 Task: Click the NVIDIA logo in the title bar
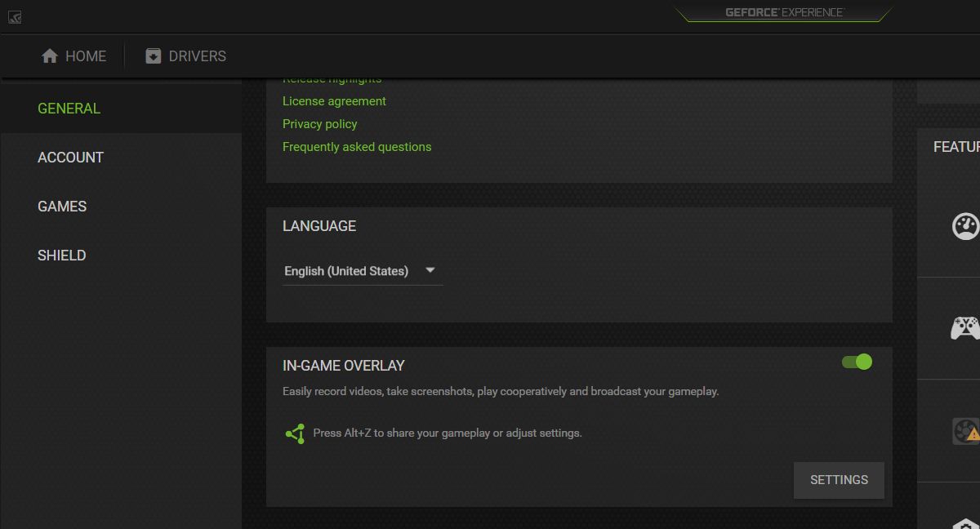[x=15, y=16]
